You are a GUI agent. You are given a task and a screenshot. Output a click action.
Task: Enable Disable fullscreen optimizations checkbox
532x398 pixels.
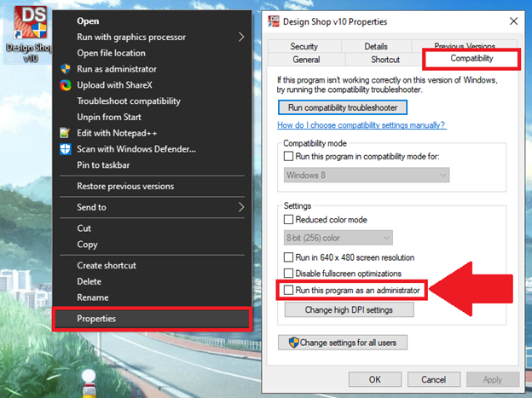click(289, 274)
